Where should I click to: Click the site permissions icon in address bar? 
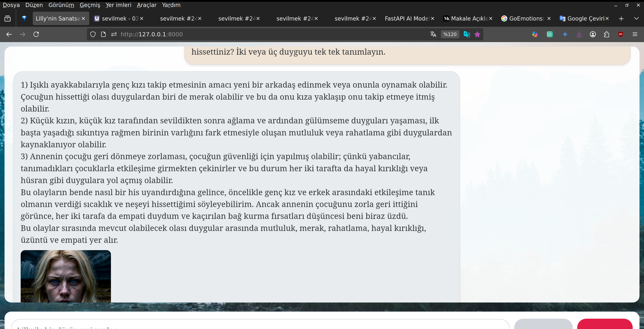pos(114,34)
